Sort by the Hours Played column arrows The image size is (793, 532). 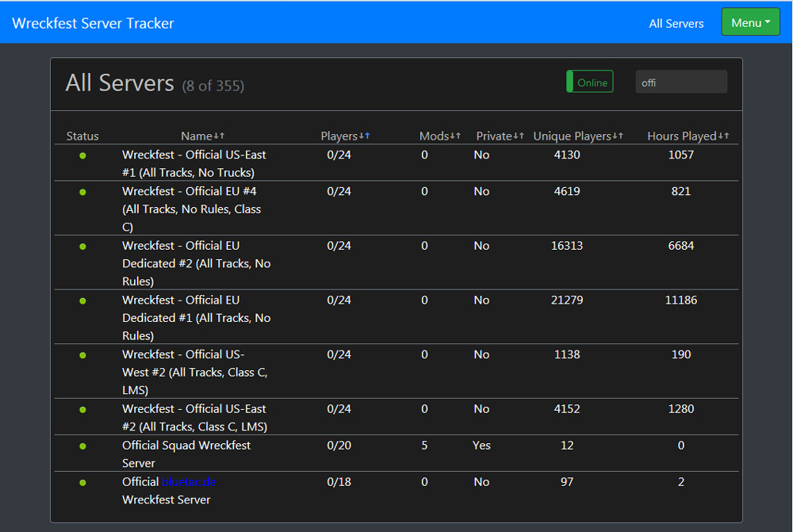[x=723, y=136]
